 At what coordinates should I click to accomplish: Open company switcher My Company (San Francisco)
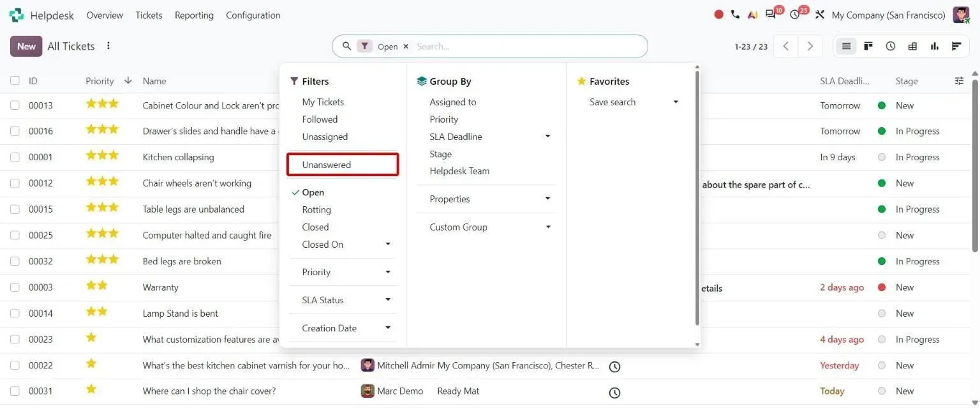(x=888, y=15)
